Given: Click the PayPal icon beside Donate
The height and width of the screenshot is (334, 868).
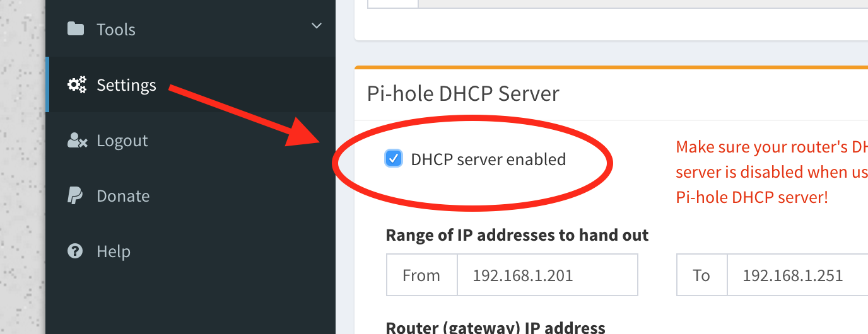Looking at the screenshot, I should coord(75,196).
